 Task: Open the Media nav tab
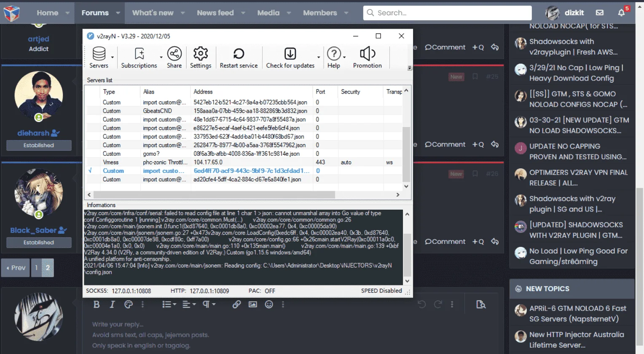(268, 13)
